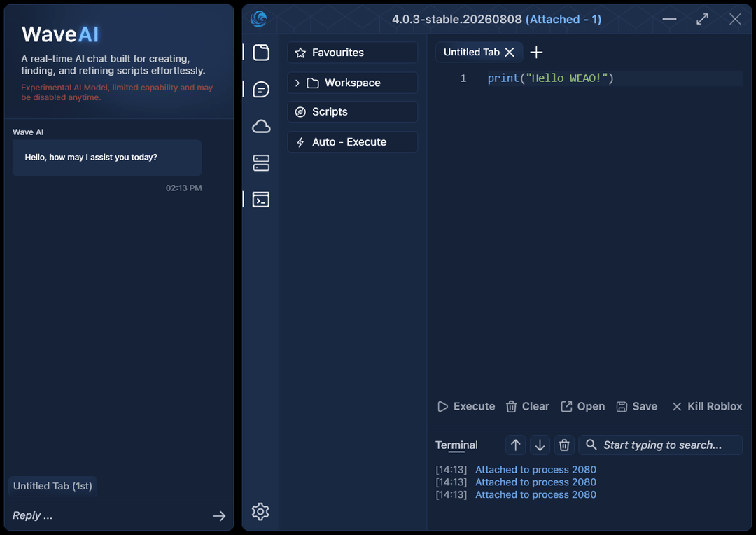Add a new editor tab

click(x=536, y=52)
